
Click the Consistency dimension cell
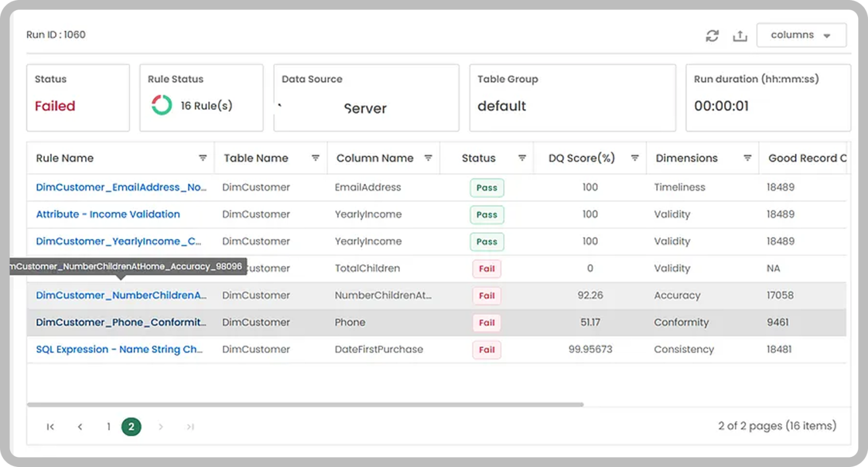pyautogui.click(x=684, y=350)
